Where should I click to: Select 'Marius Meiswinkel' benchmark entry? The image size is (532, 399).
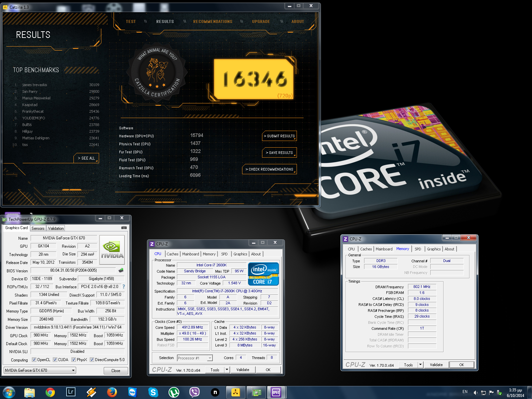coord(36,98)
